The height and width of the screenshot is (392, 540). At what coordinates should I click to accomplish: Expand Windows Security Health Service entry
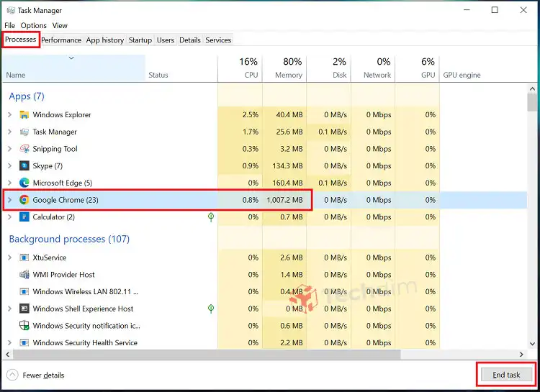(x=9, y=343)
